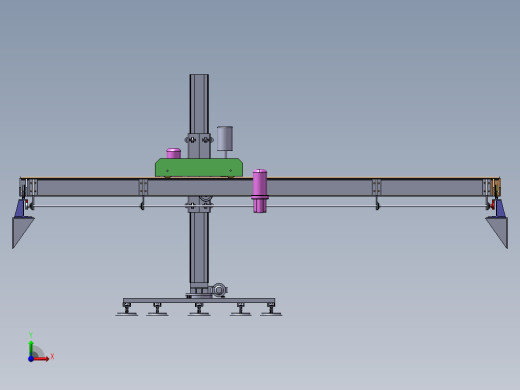Image resolution: width=520 pixels, height=390 pixels.
Task: Select the long horizontal gray beam
Action: tap(260, 187)
